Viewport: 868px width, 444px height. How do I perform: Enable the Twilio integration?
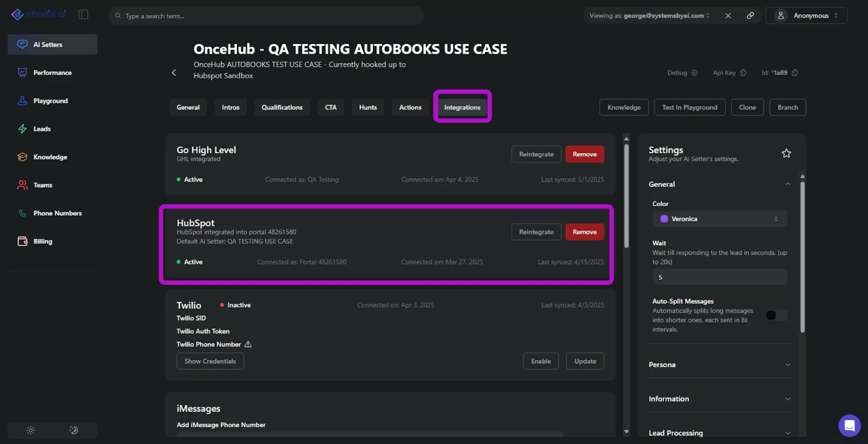541,361
